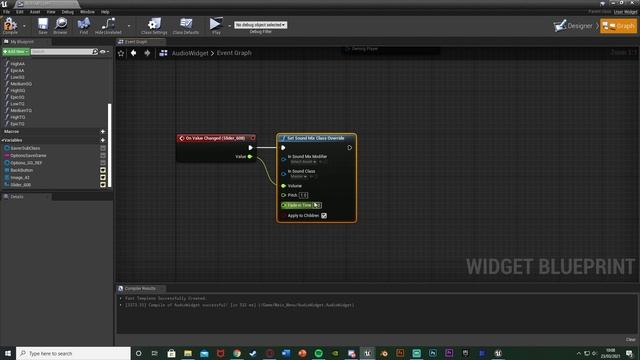Select the Details tab
Screen dimensions: 640x360
[x=17, y=197]
